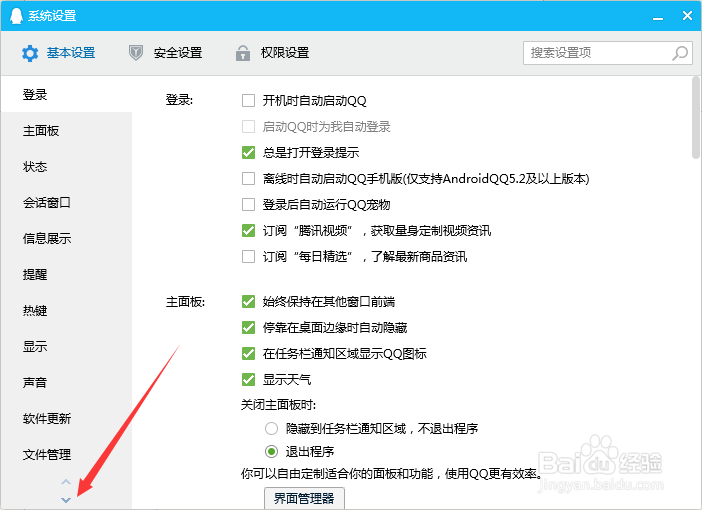
Task: Close the 系统设置 window
Action: click(x=687, y=16)
